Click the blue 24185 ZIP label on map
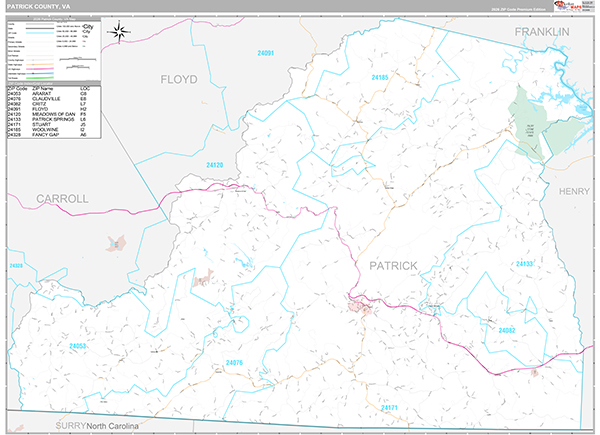Image resolution: width=600 pixels, height=435 pixels. point(380,77)
